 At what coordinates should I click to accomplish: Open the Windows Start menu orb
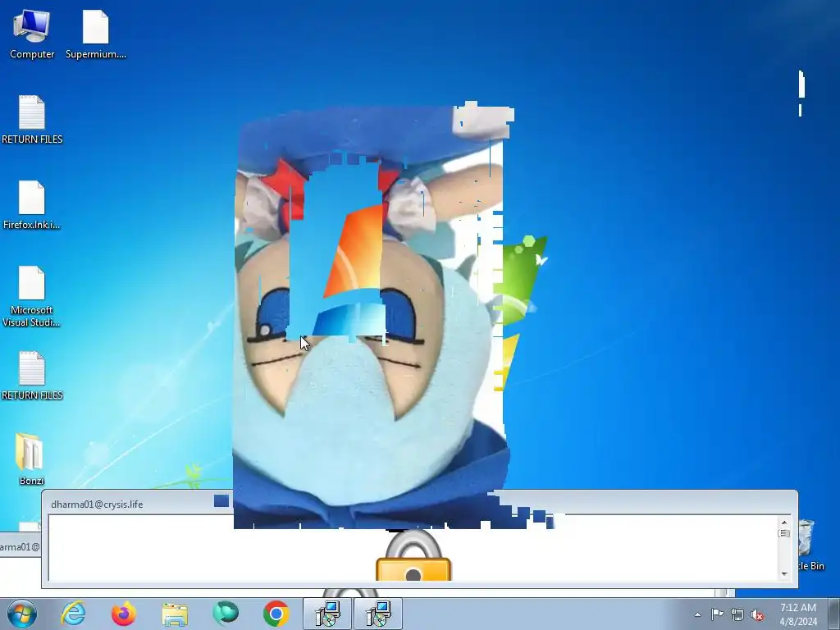pos(22,614)
